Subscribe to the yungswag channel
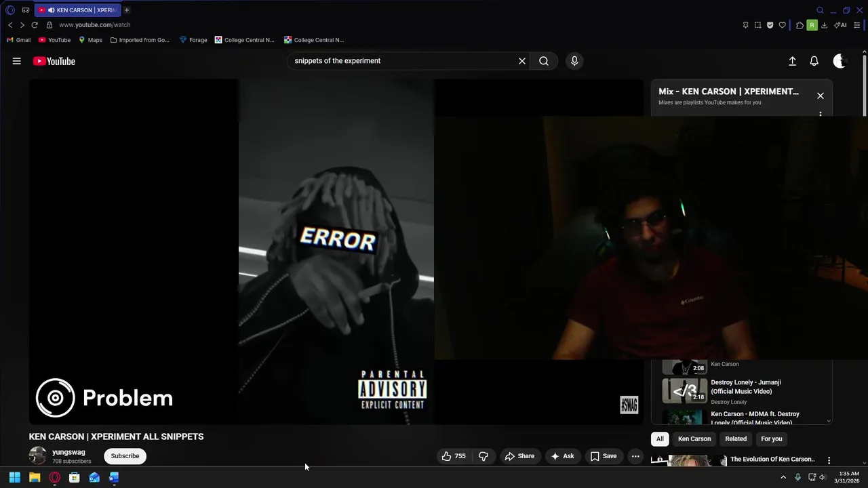The width and height of the screenshot is (868, 488). (x=125, y=456)
